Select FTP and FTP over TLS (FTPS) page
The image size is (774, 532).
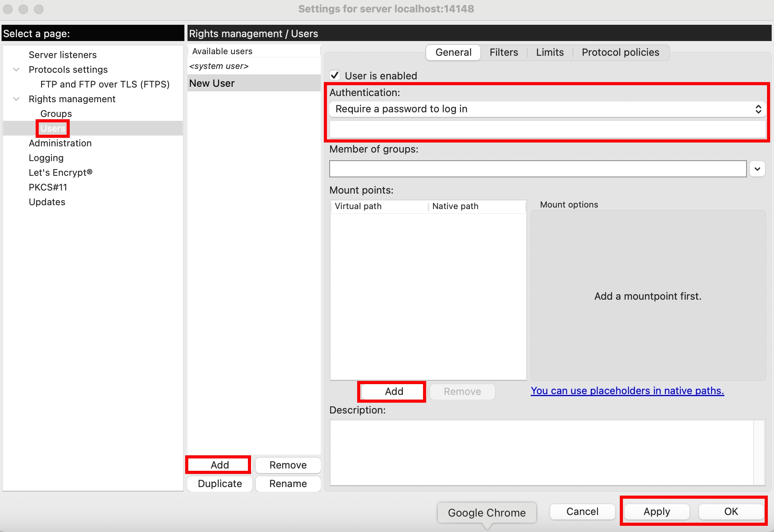point(105,84)
